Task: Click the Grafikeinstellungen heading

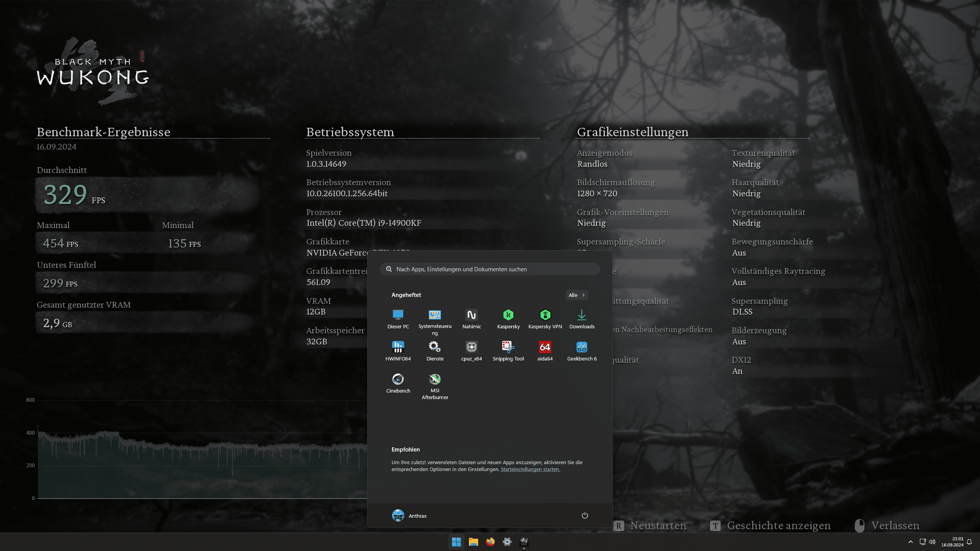Action: pyautogui.click(x=632, y=132)
